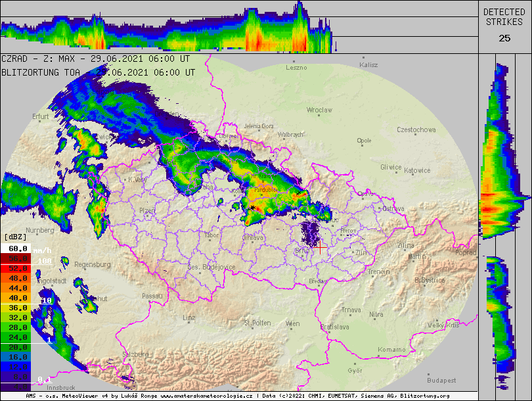Select the 20.0 dBZ dark green swatch
Image resolution: width=532 pixels, height=401 pixels.
[16, 347]
